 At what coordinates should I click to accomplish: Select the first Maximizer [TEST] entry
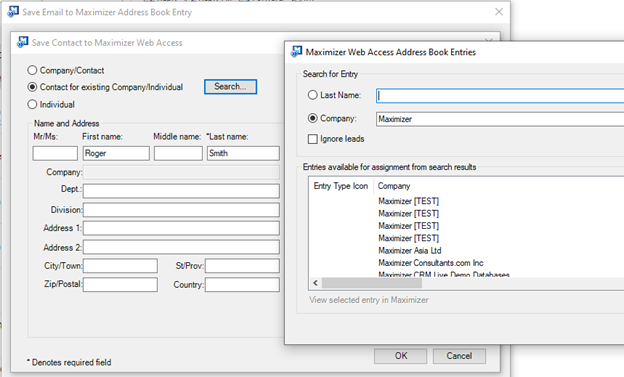pos(408,201)
